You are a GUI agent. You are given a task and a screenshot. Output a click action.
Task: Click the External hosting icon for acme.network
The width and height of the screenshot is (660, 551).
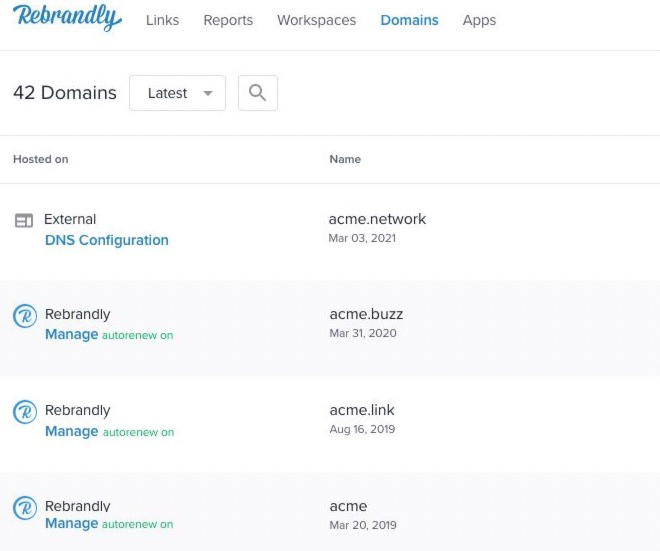[x=24, y=220]
